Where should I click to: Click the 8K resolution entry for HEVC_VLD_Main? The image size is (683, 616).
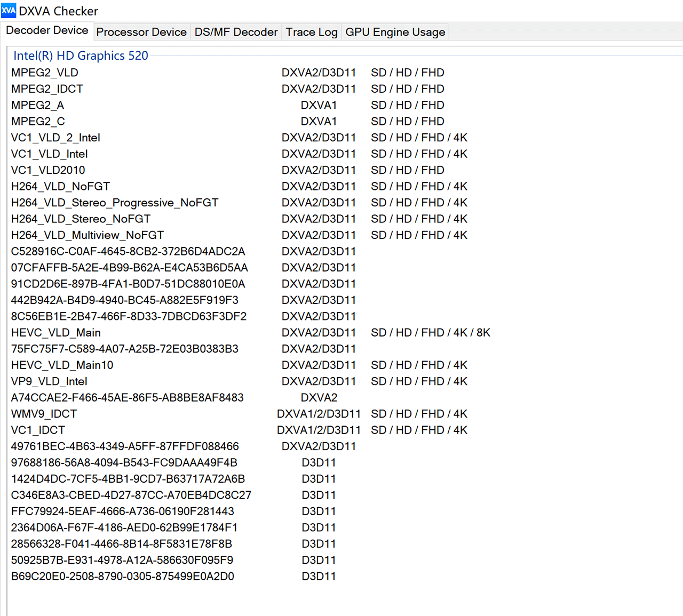point(483,333)
